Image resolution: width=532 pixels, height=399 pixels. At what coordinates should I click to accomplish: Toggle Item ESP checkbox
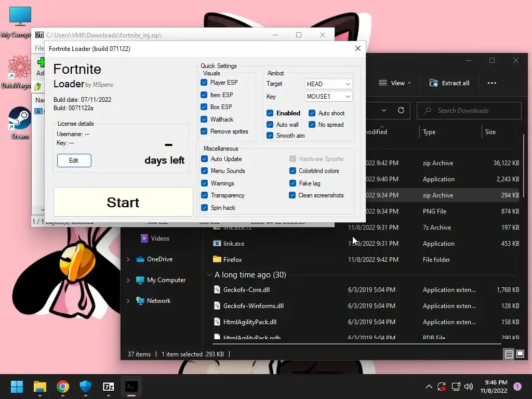[204, 95]
